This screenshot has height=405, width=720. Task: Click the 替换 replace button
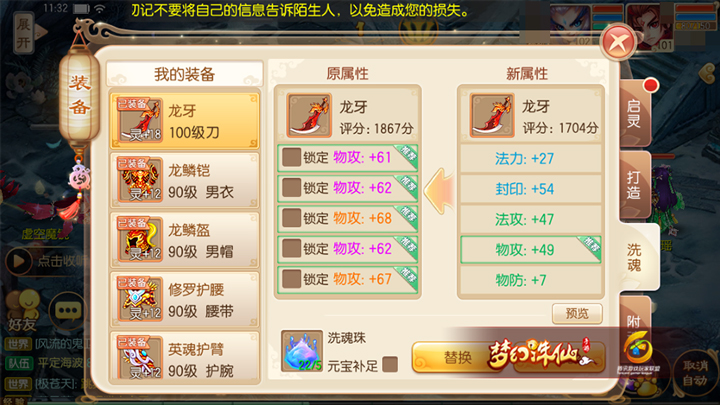coord(457,357)
